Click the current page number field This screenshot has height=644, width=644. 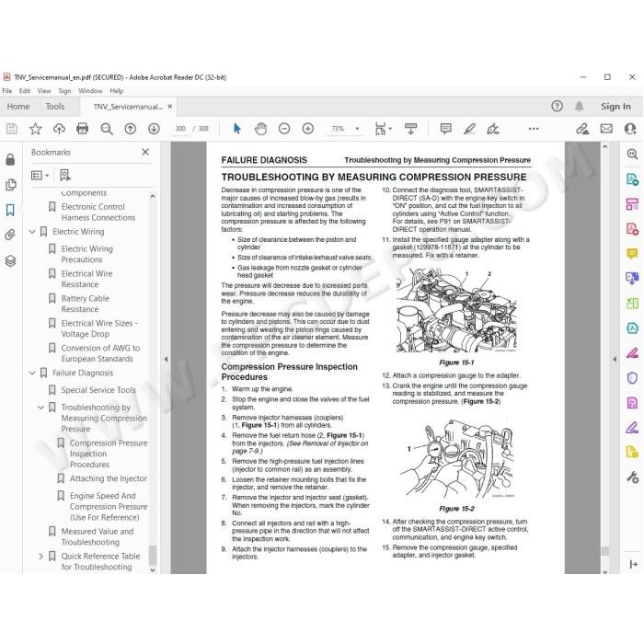(x=180, y=129)
